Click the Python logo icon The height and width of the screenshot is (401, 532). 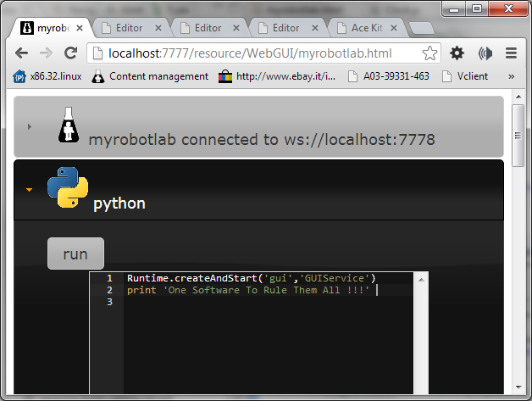pos(68,187)
